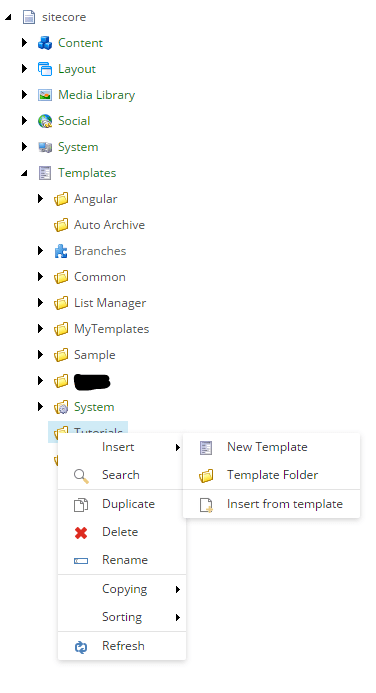Choose Refresh from the context menu
Screen dimensions: 376x693
click(x=122, y=646)
